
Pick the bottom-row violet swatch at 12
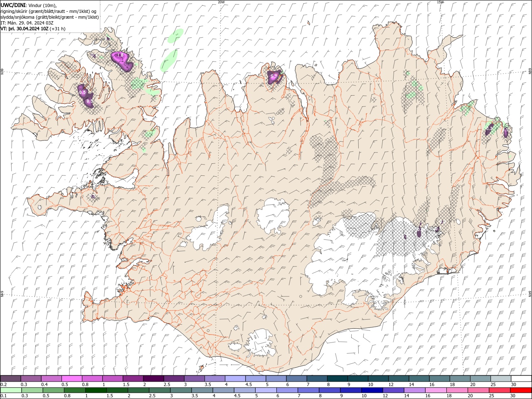(x=393, y=390)
